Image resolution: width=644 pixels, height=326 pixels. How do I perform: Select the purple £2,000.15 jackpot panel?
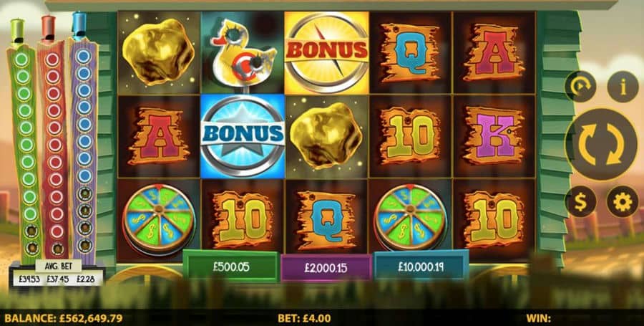[x=326, y=268]
